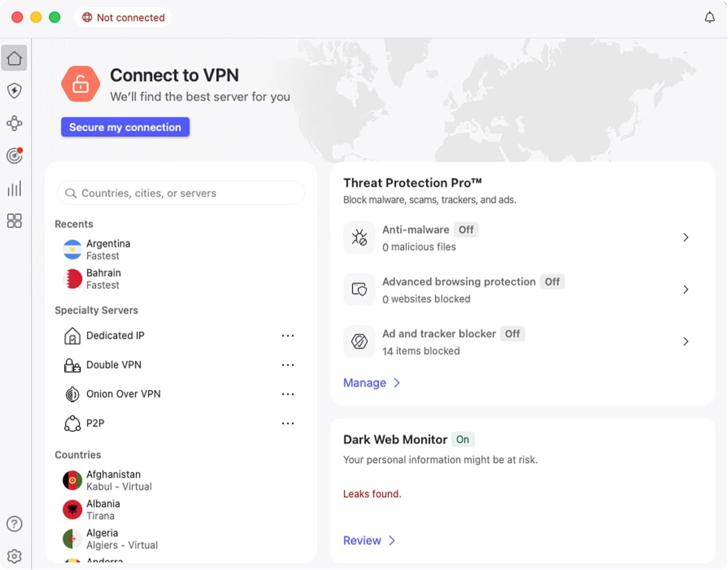This screenshot has height=570, width=728.
Task: Click the Ad and tracker blocker icon
Action: click(359, 341)
